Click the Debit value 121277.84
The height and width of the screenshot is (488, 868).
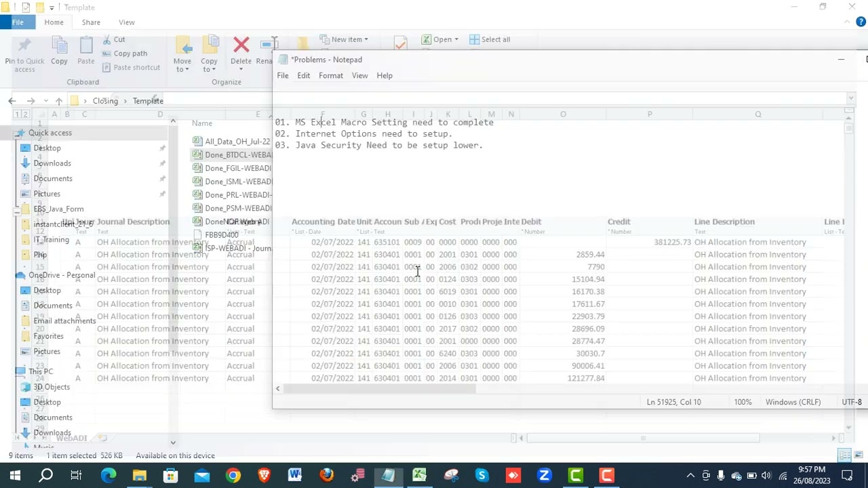[x=586, y=378]
